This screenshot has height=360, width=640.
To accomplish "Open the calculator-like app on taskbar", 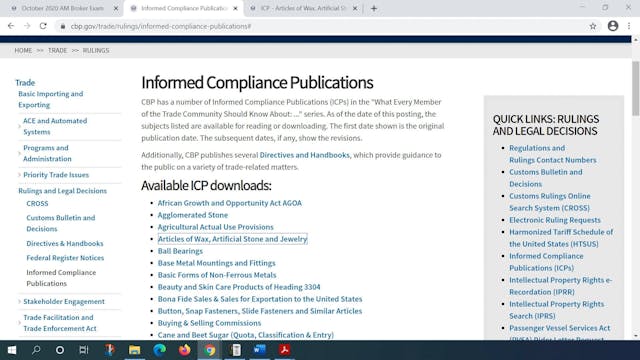I will click(236, 350).
